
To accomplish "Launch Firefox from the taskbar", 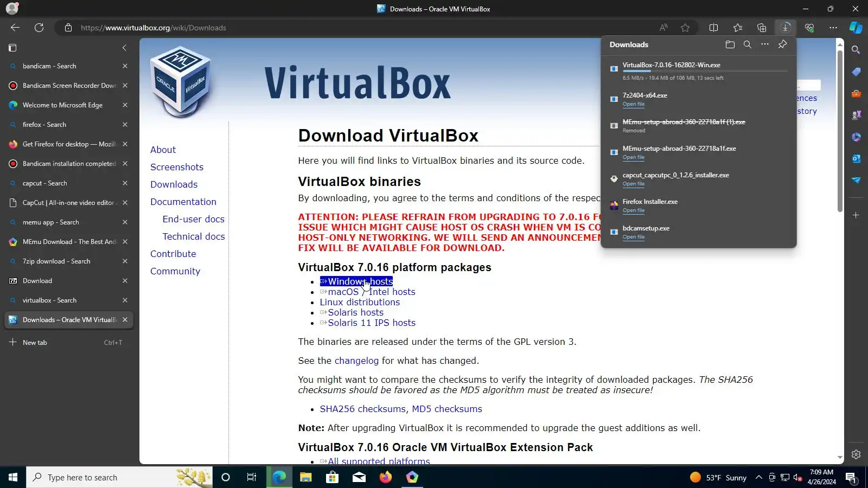I will coord(386,477).
